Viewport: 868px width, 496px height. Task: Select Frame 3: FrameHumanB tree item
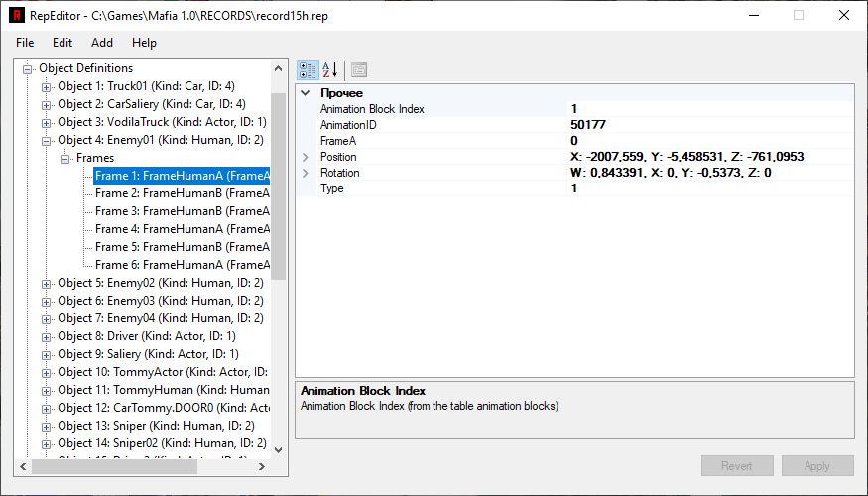coord(182,211)
